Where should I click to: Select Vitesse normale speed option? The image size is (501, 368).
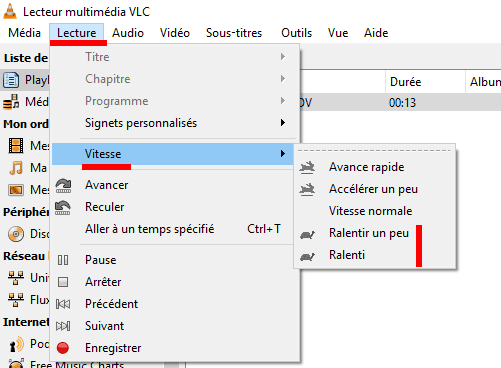pos(370,211)
